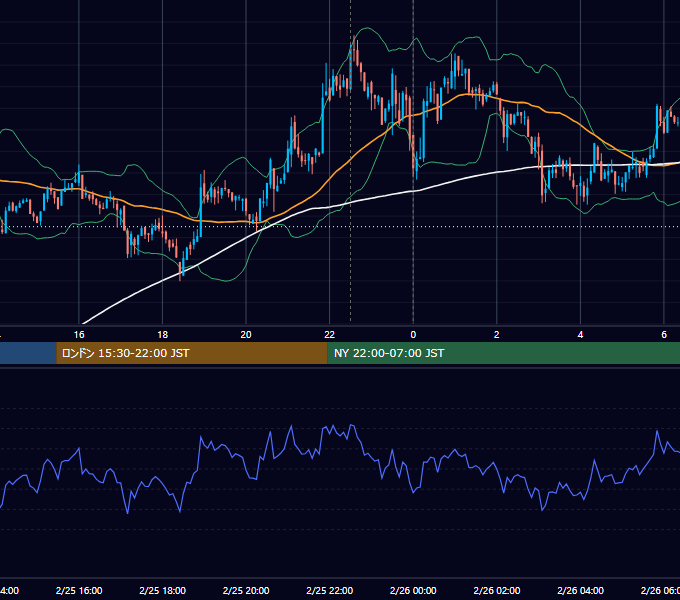This screenshot has width=680, height=600.
Task: Click the 2/26 00:00 time label
Action: click(413, 590)
